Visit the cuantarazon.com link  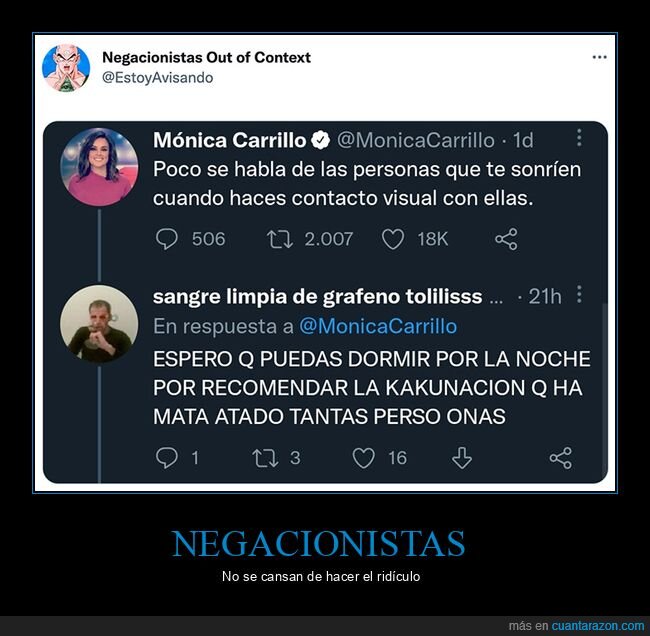pyautogui.click(x=598, y=625)
